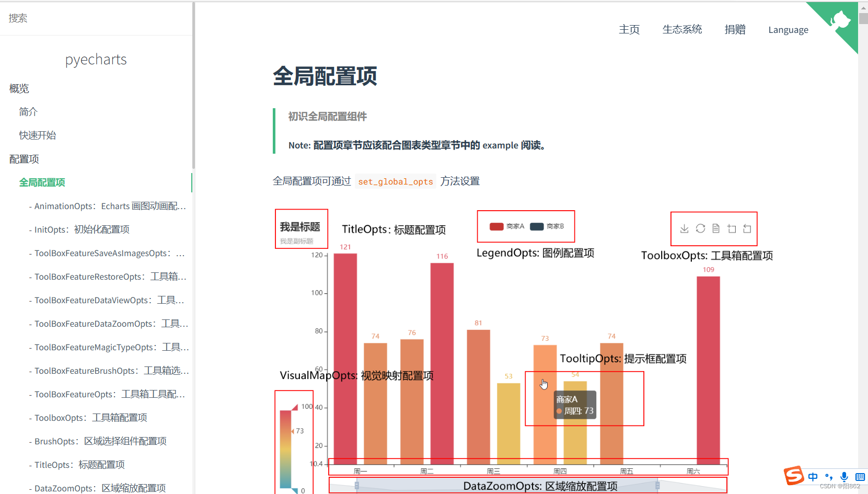Open the IME soft keyboard icon
The height and width of the screenshot is (494, 868).
coord(860,477)
